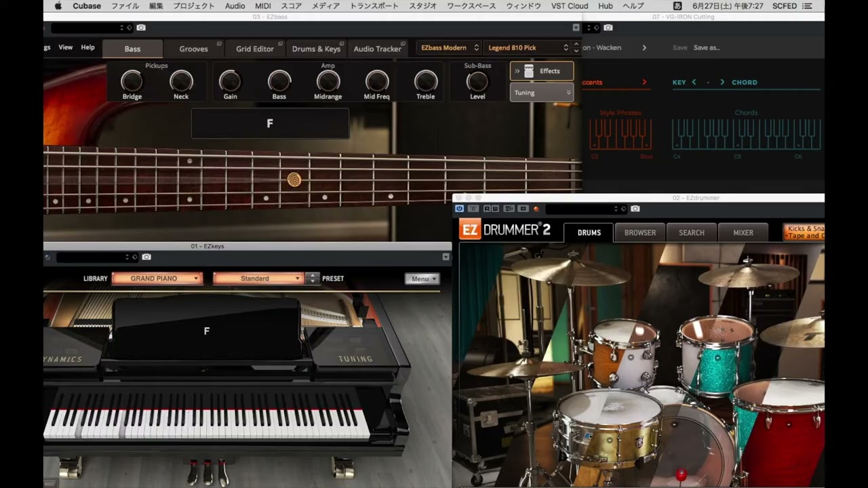
Task: Click the Mid Freq knob
Action: (377, 81)
